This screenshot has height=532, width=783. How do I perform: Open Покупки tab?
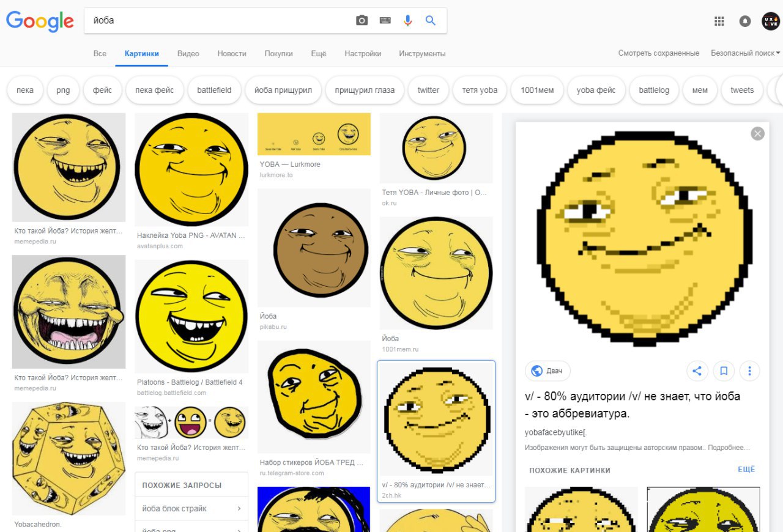click(x=279, y=54)
